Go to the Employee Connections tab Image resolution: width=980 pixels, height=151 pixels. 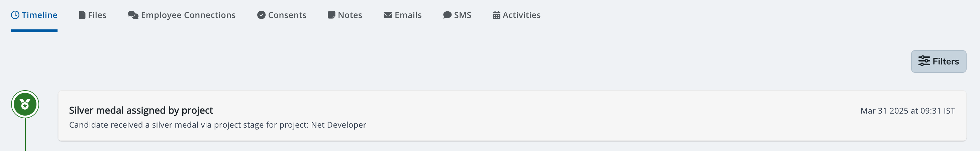tap(188, 15)
